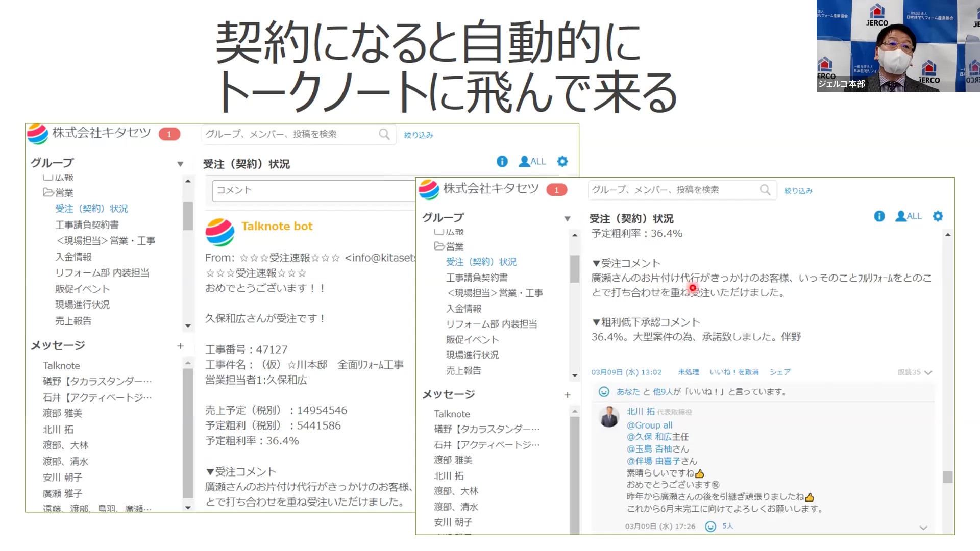980x551 pixels.
Task: Click group list scroll-down arrow in the front window
Action: (575, 375)
